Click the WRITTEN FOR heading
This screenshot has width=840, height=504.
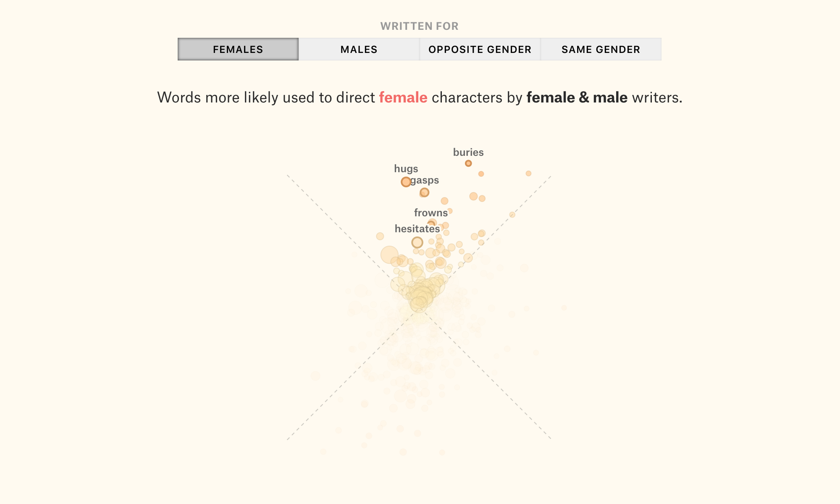(420, 26)
